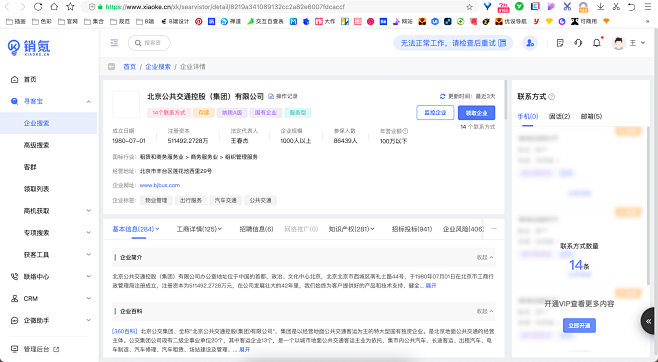Expand the 获客工具 sidebar group
This screenshot has width=658, height=362.
[x=89, y=254]
